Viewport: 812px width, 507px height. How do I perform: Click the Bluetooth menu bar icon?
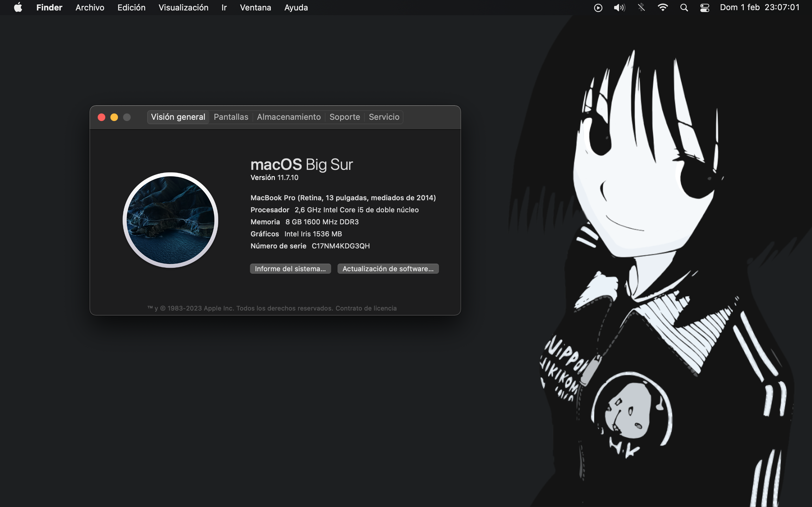point(641,7)
